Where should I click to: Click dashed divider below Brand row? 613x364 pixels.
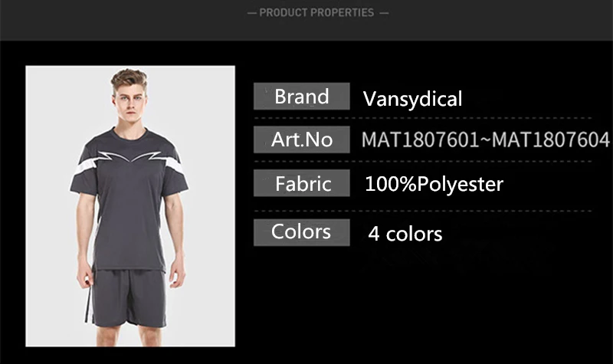pos(423,118)
